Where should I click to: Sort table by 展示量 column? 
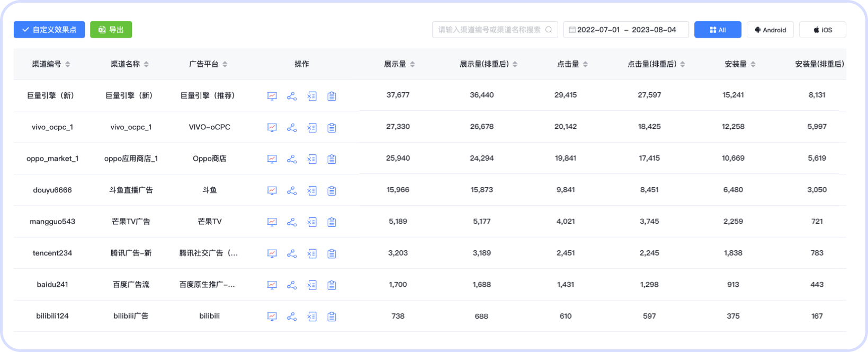coord(413,64)
